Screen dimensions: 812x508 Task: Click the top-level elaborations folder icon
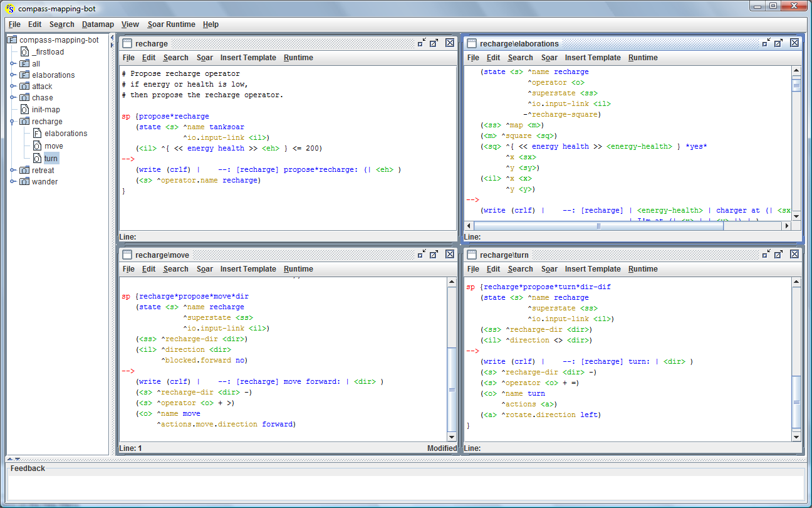click(x=24, y=75)
